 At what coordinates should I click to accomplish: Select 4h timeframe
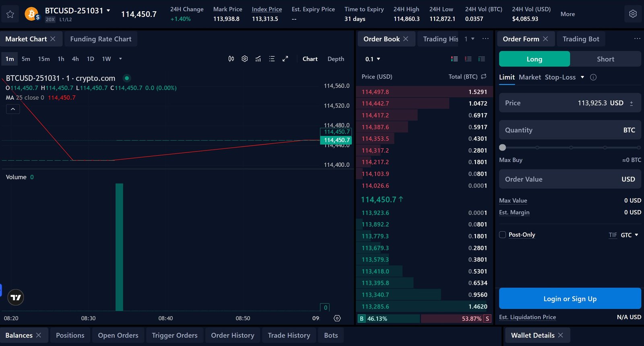click(x=75, y=59)
